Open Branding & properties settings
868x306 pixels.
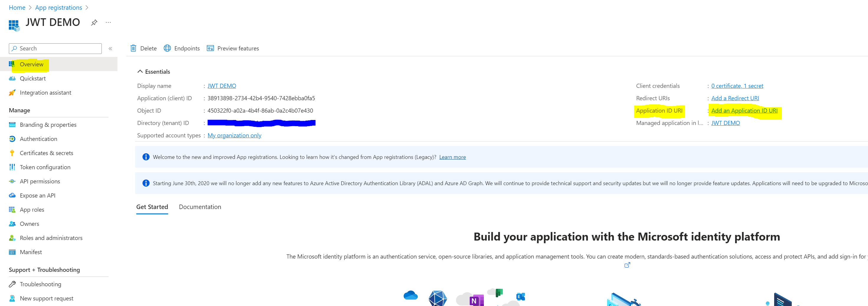[48, 125]
